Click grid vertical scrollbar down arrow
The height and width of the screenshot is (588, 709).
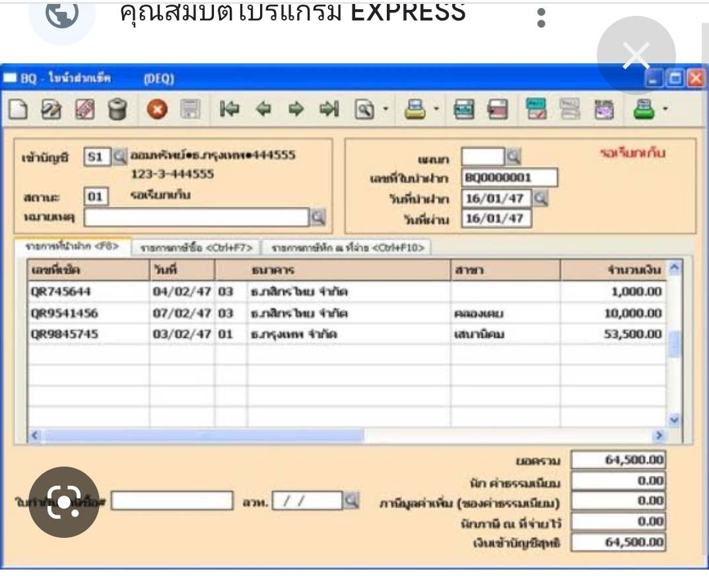pos(674,420)
